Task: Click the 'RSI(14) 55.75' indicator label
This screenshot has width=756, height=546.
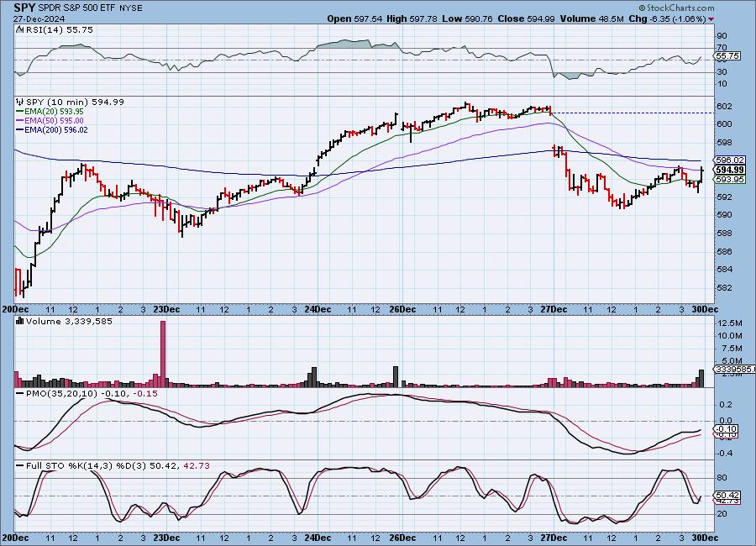Action: 60,29
